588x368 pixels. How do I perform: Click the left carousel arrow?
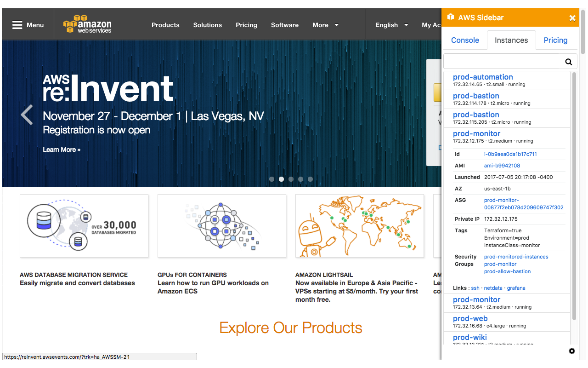[x=26, y=115]
